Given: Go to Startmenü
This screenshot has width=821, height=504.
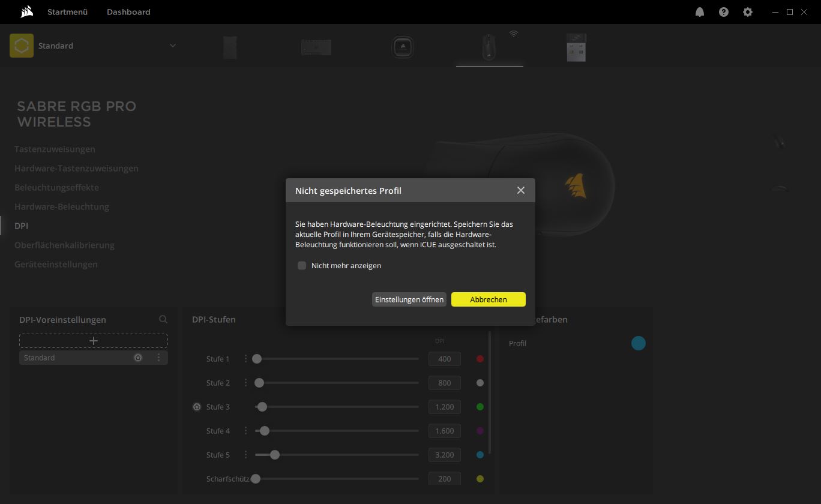Looking at the screenshot, I should point(68,12).
